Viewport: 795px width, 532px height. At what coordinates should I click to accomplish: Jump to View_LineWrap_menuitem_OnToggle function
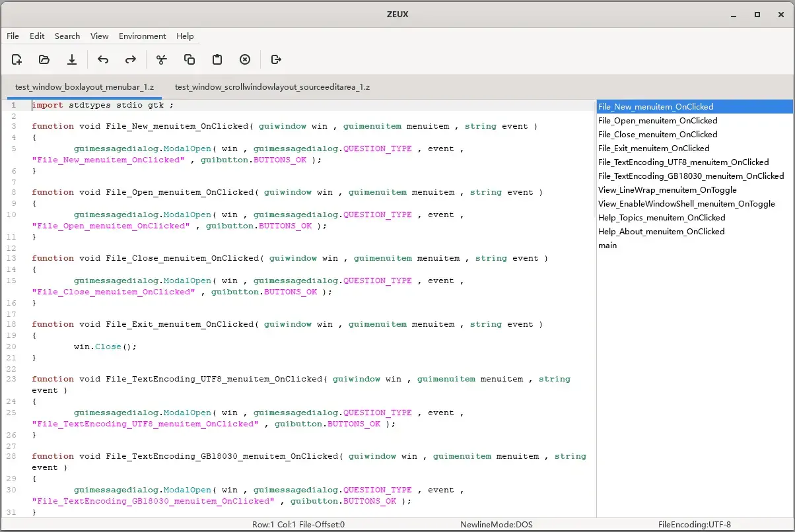point(695,189)
